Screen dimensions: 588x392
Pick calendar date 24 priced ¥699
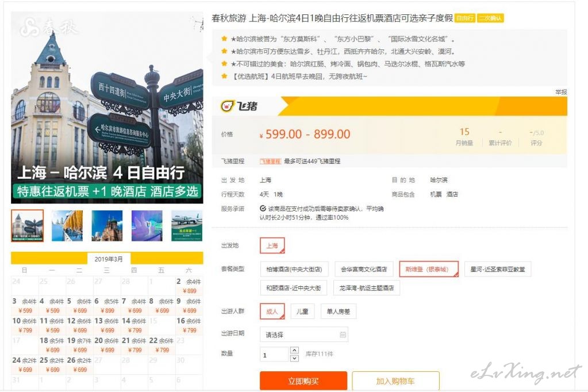(x=25, y=364)
